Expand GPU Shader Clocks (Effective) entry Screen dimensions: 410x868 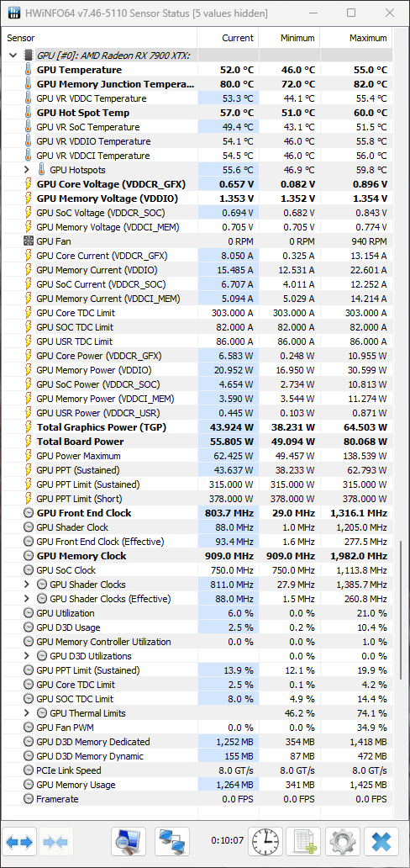(x=27, y=598)
